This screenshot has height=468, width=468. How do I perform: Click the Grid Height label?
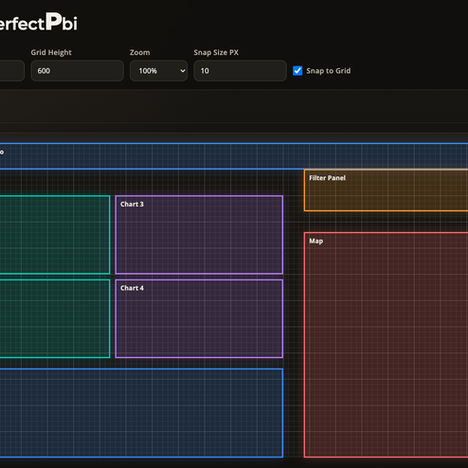tap(51, 52)
